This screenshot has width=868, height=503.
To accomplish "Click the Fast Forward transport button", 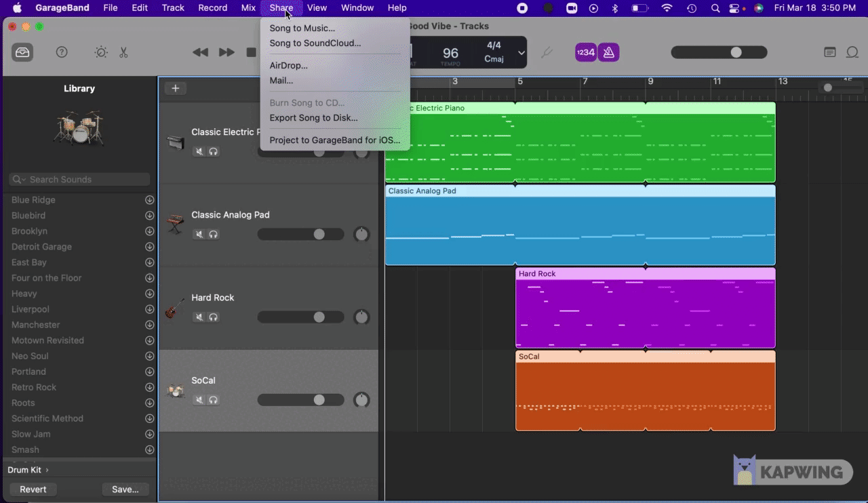I will [x=226, y=52].
